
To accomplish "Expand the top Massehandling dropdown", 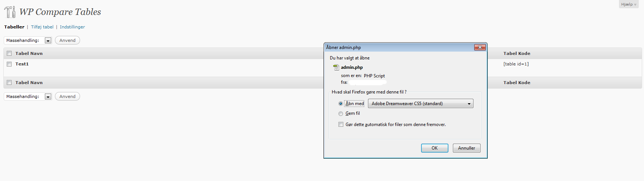I will 28,40.
